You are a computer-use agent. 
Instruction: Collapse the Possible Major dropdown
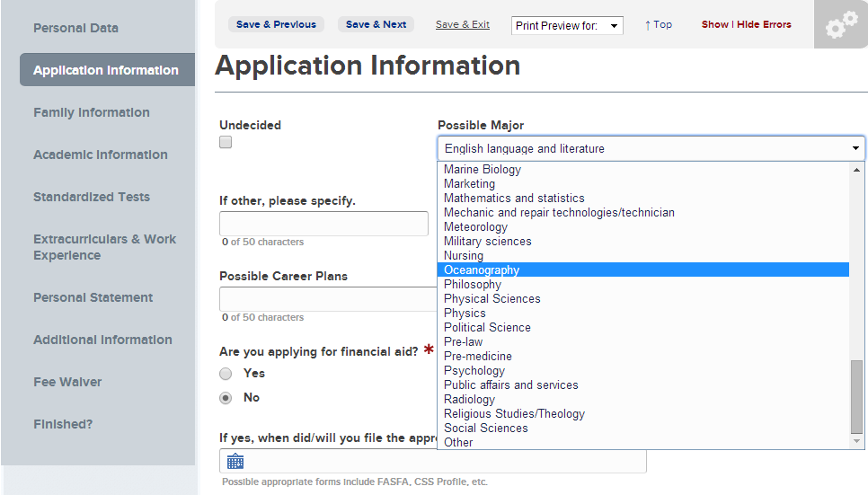855,149
